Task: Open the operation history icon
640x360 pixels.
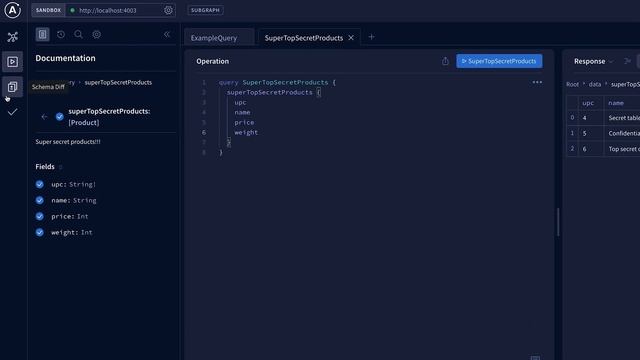Action: tap(61, 34)
